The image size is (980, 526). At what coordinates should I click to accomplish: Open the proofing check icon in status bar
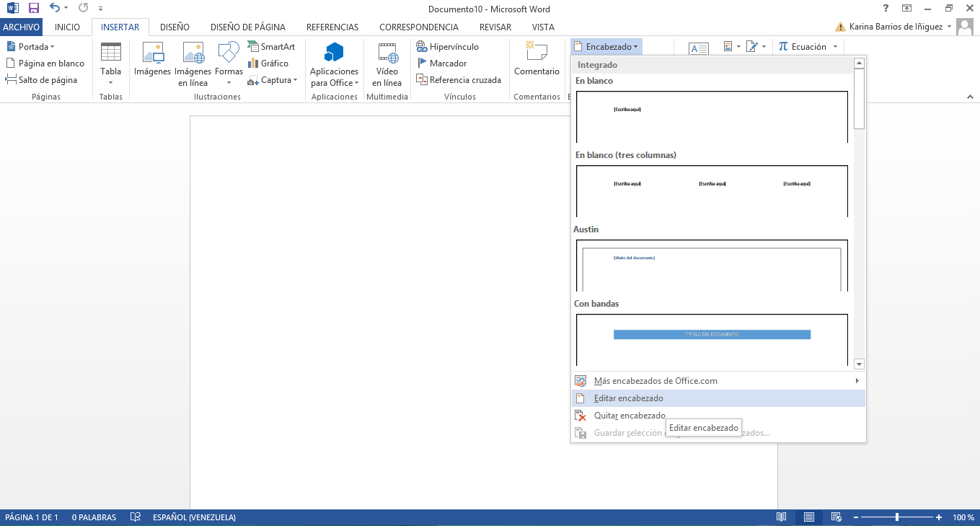pyautogui.click(x=135, y=517)
